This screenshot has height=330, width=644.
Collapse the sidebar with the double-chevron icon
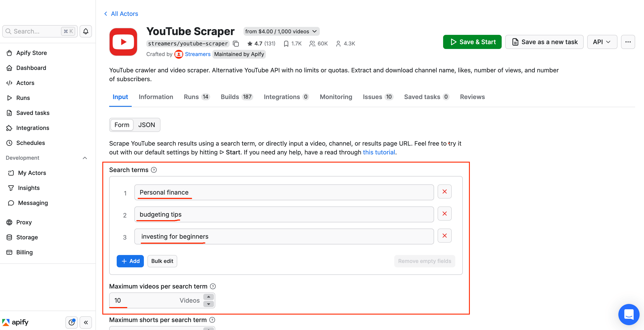tap(86, 322)
